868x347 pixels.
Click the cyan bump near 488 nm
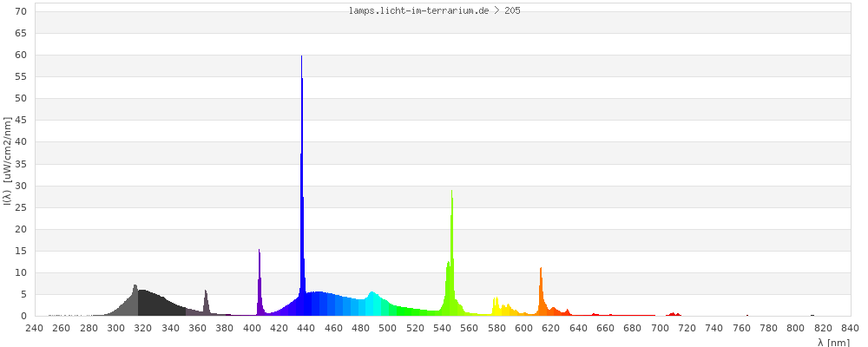click(372, 304)
